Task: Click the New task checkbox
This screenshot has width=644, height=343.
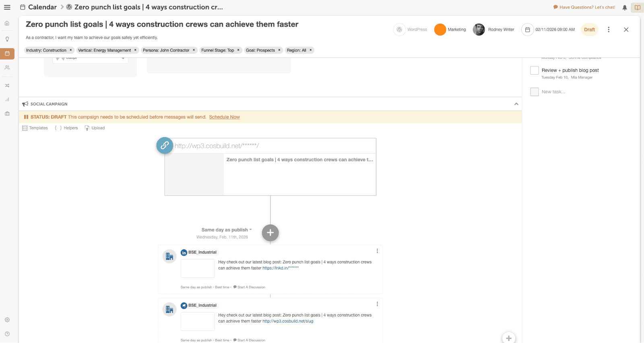Action: [535, 92]
